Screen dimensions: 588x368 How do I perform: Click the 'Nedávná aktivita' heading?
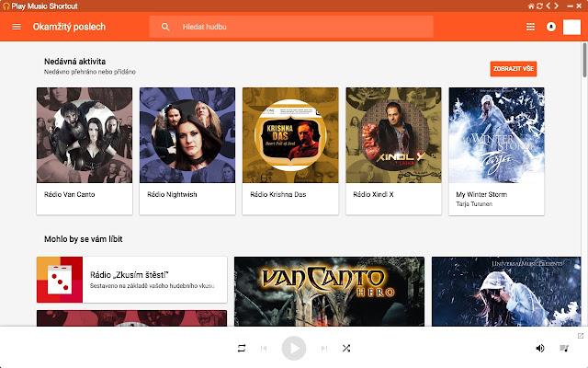(x=74, y=62)
